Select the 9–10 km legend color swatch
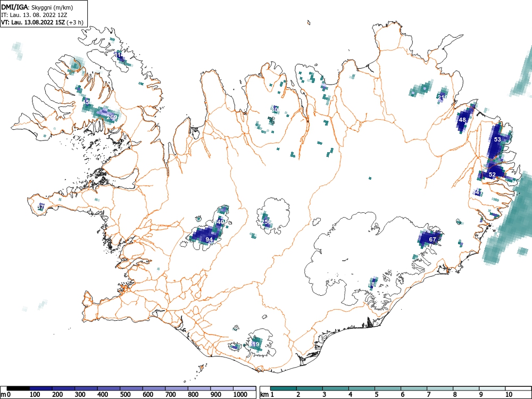This screenshot has width=532, height=399. click(492, 388)
